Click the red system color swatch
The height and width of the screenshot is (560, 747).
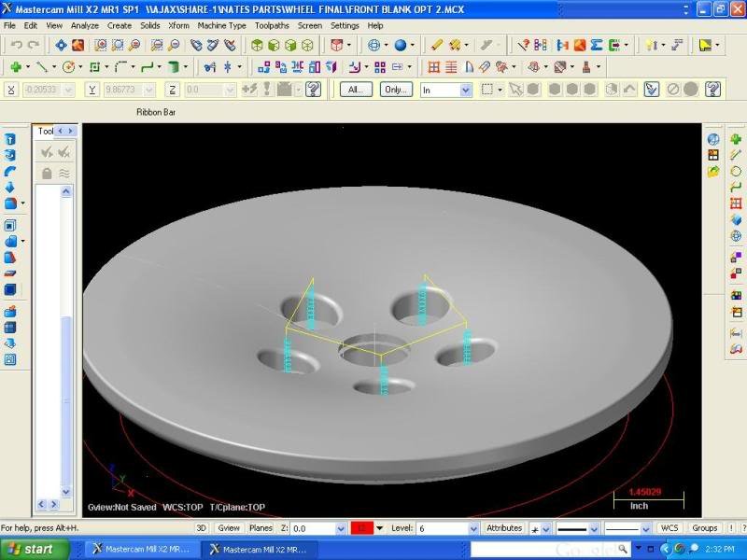tap(361, 528)
